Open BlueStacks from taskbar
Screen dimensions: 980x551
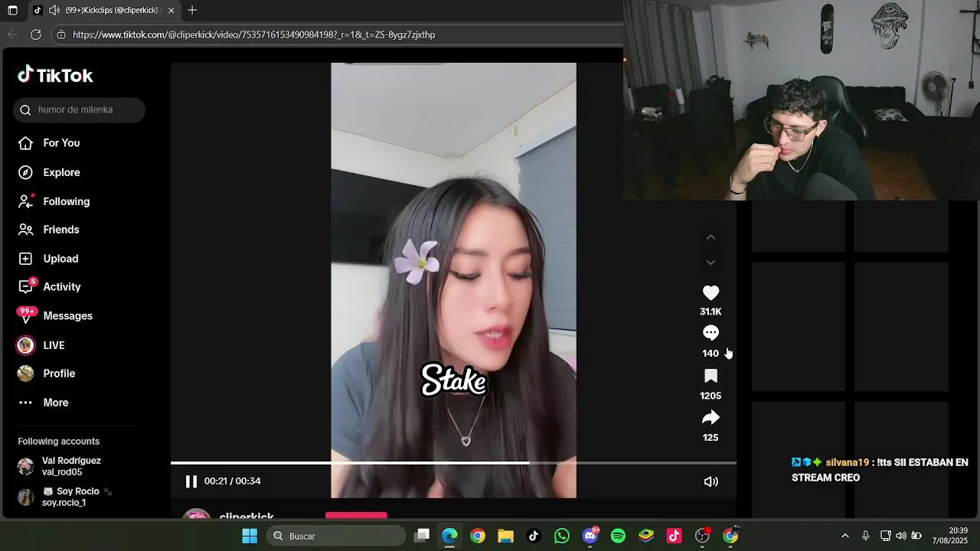coord(646,536)
